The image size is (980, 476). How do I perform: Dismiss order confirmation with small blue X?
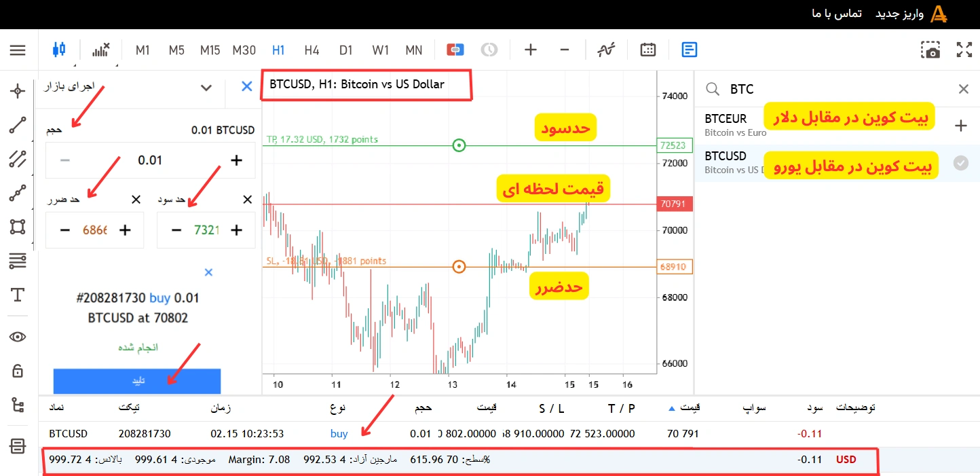coord(208,272)
